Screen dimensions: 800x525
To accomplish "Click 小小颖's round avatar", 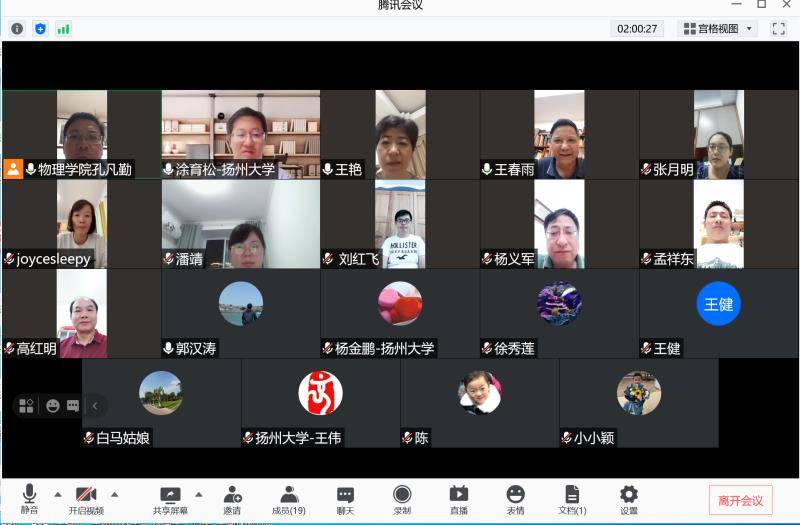I will tap(639, 393).
